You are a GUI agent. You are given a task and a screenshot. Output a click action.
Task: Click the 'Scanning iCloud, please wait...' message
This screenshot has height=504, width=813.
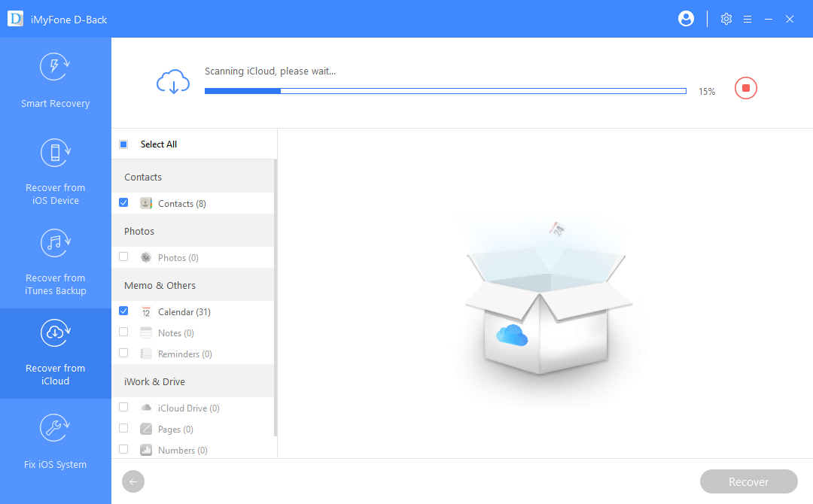click(270, 71)
